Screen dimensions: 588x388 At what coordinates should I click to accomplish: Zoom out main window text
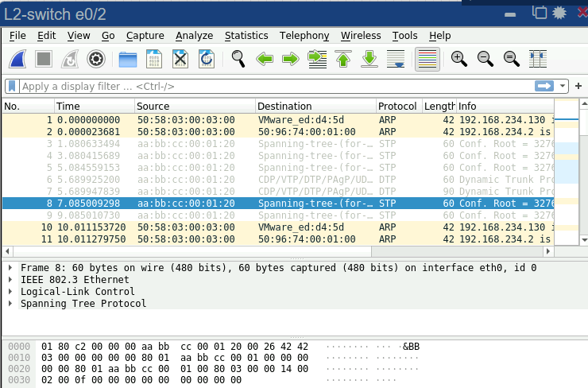coord(485,59)
